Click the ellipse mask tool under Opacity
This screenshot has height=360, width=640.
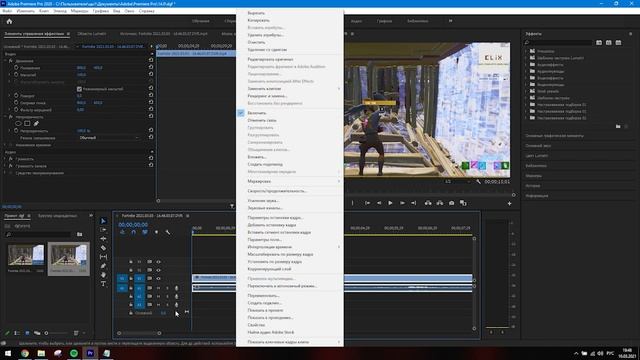click(x=18, y=123)
